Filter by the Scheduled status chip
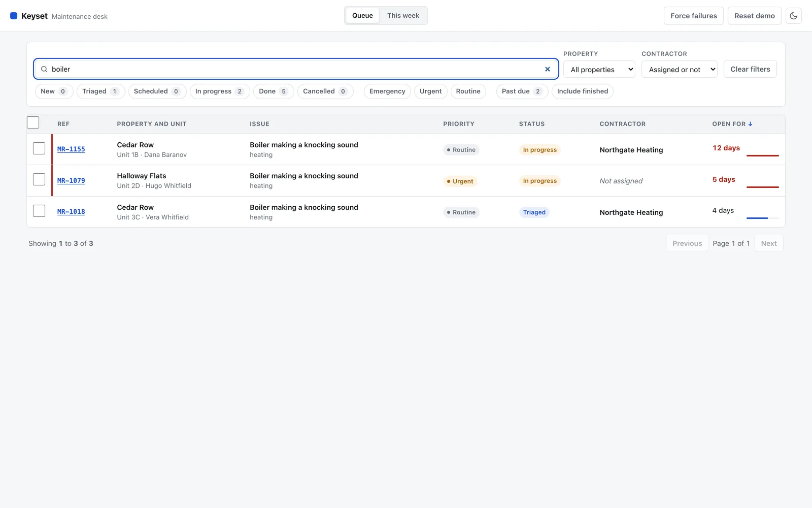Screen dimensions: 812x508 pos(157,91)
